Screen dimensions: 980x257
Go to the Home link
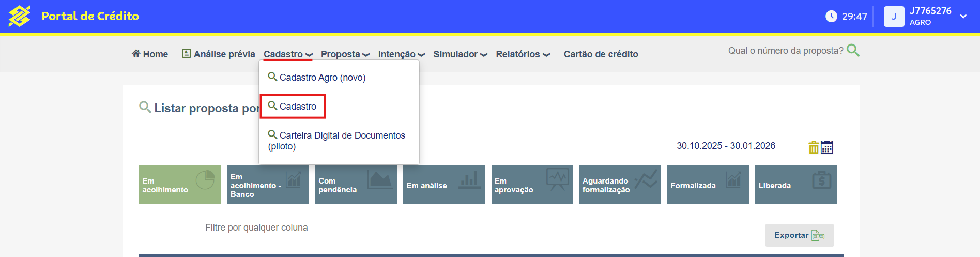tap(150, 54)
